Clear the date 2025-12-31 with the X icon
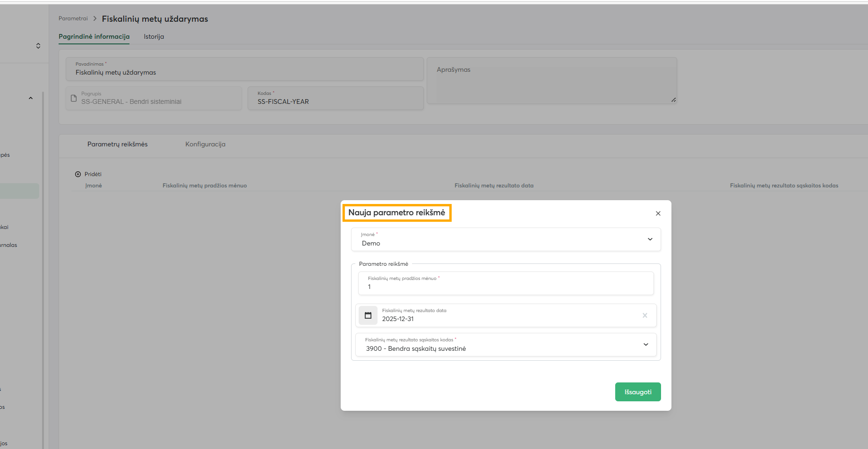The height and width of the screenshot is (449, 868). (x=645, y=315)
